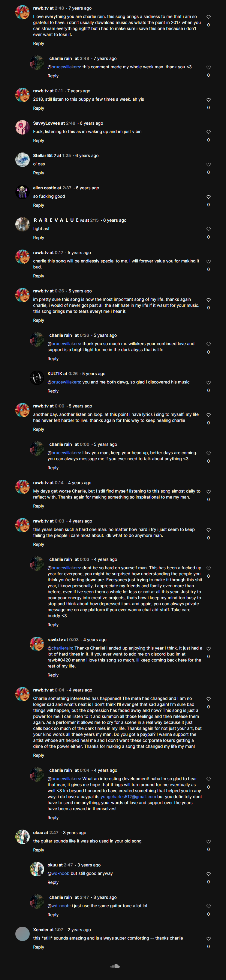Like rawb.tv's first comment with the heart
The image size is (226, 980).
(209, 17)
